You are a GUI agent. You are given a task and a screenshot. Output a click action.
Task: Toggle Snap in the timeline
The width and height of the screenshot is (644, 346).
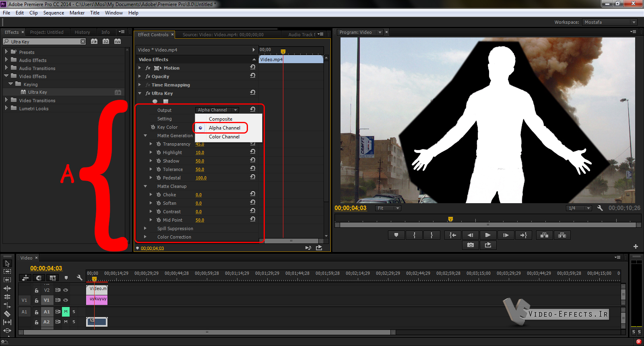[x=39, y=278]
